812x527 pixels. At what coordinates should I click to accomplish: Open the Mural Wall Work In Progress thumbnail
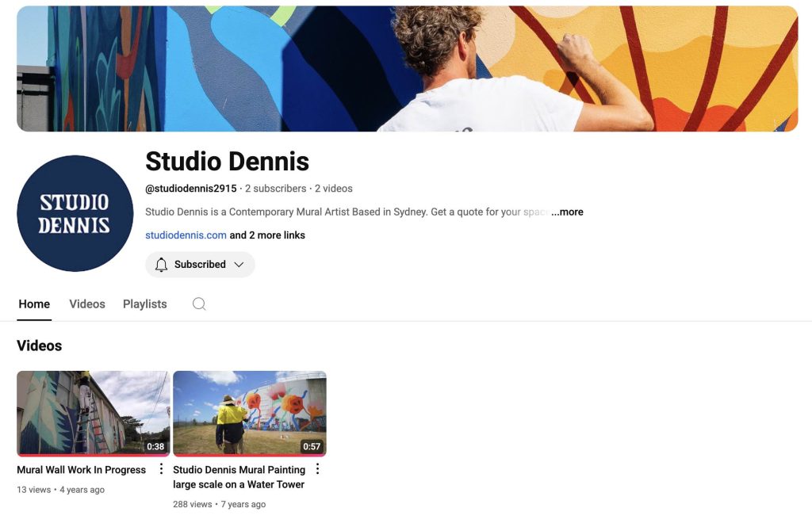pyautogui.click(x=93, y=413)
